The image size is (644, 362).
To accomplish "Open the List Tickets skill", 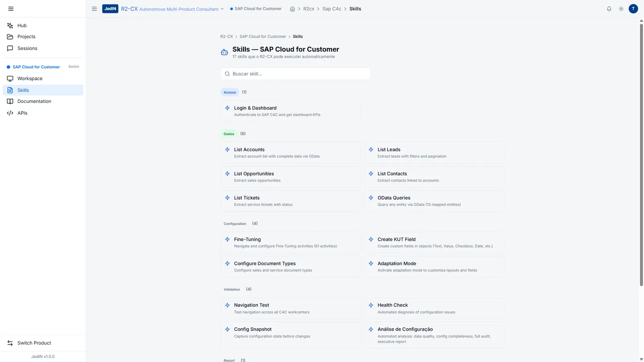I will tap(291, 201).
